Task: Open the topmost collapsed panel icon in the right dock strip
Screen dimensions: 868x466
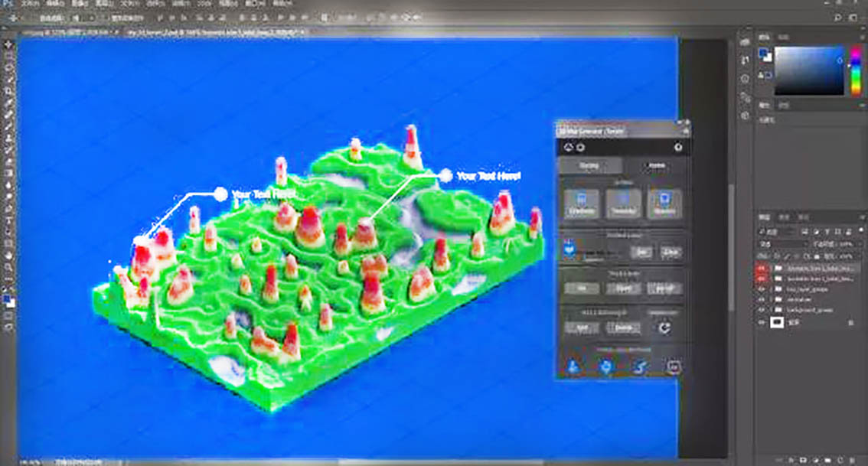Action: click(745, 43)
